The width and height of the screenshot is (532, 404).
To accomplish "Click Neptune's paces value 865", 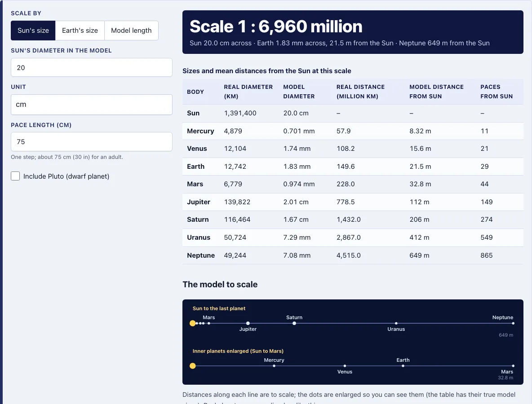I will [487, 255].
